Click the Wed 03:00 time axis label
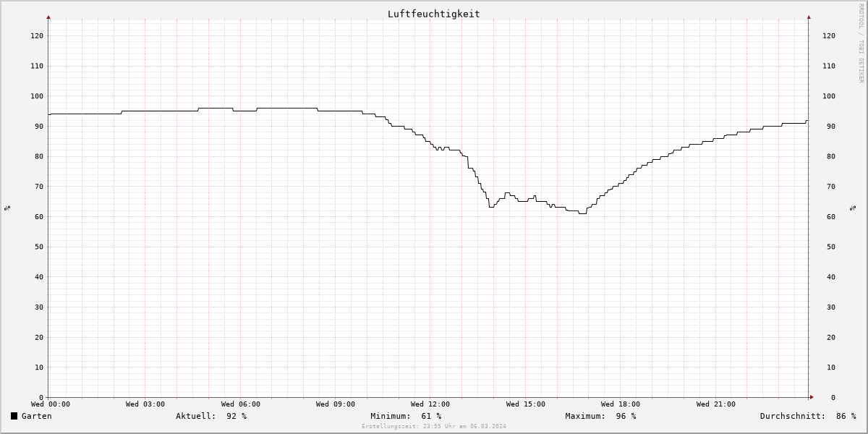Screen dimensions: 868x434 pos(145,404)
